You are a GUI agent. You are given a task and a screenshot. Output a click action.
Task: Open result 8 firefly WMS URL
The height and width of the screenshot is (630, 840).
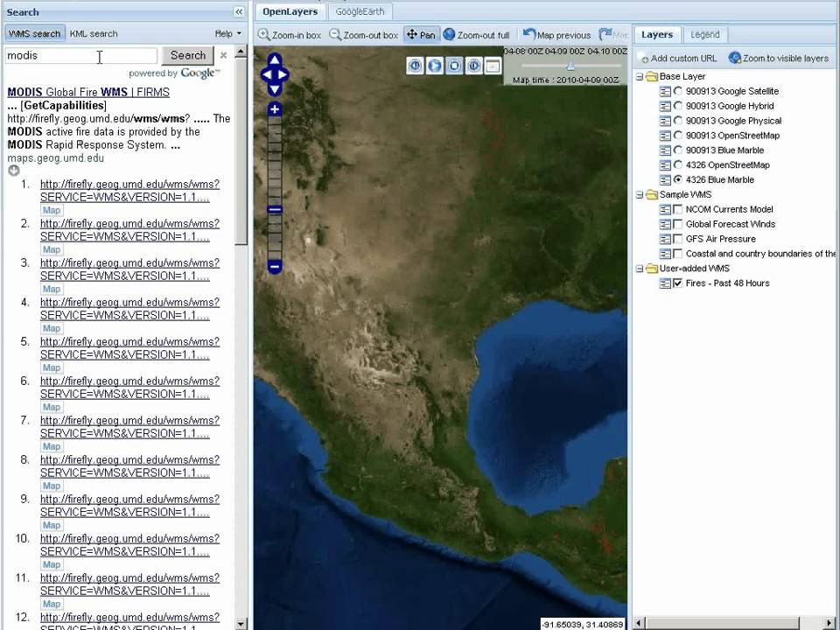tap(129, 466)
